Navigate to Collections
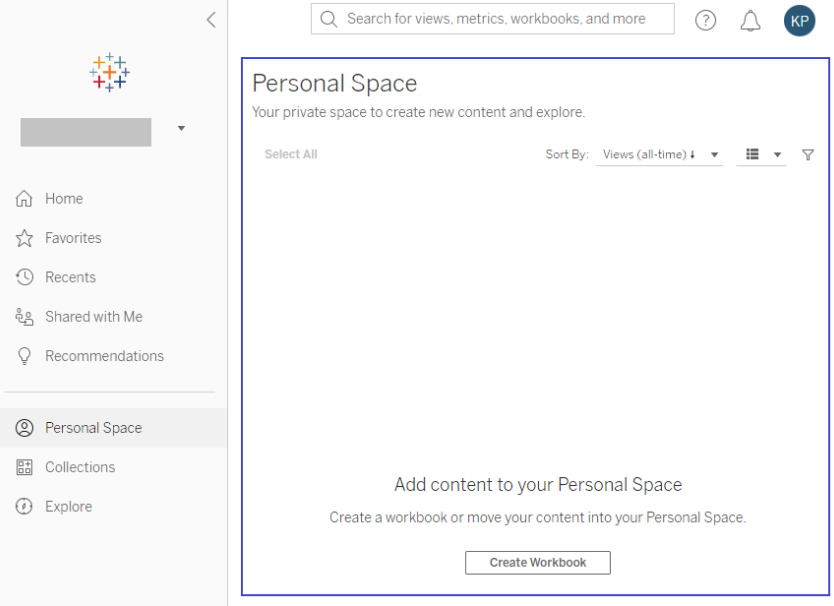The height and width of the screenshot is (606, 834). point(80,467)
